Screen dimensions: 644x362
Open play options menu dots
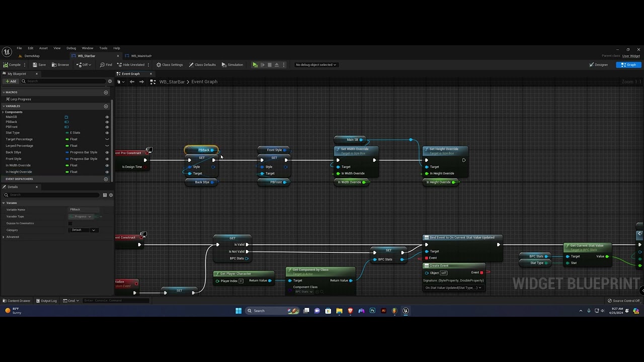coord(284,65)
